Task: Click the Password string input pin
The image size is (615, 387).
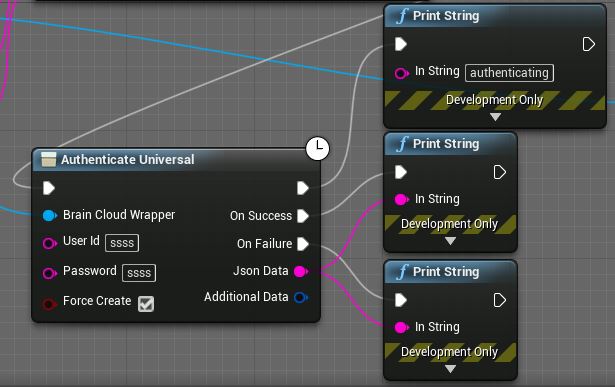Action: pos(50,273)
